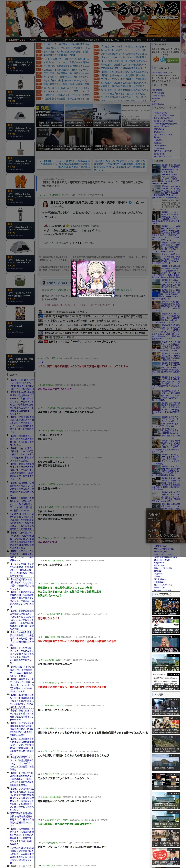
Task: Click the icon beside 大学4年だけど卒論も就活も何もしてない
Action: (x=40, y=312)
